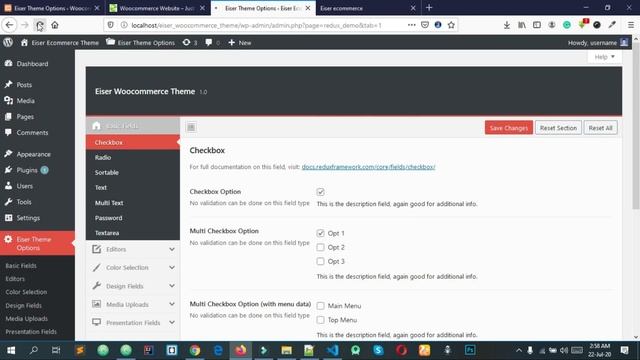The image size is (640, 360).
Task: Go to browser home icon
Action: [55, 25]
